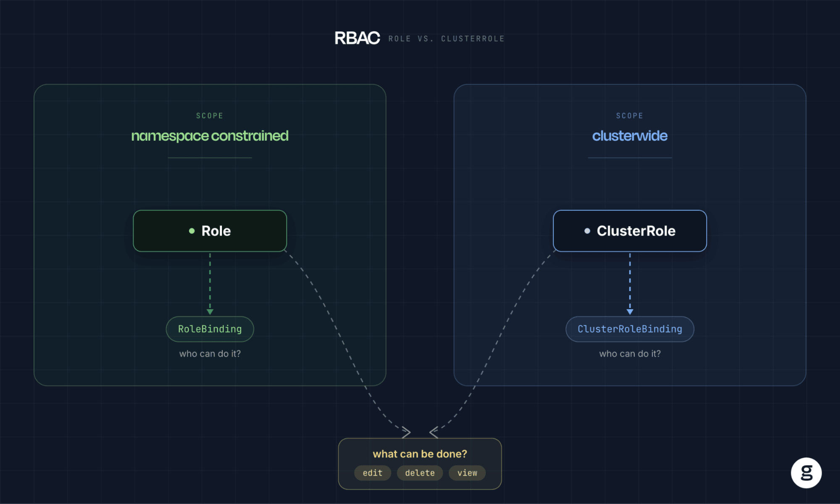Click the ROLE VS. CLUSTERROLE subtitle

446,39
